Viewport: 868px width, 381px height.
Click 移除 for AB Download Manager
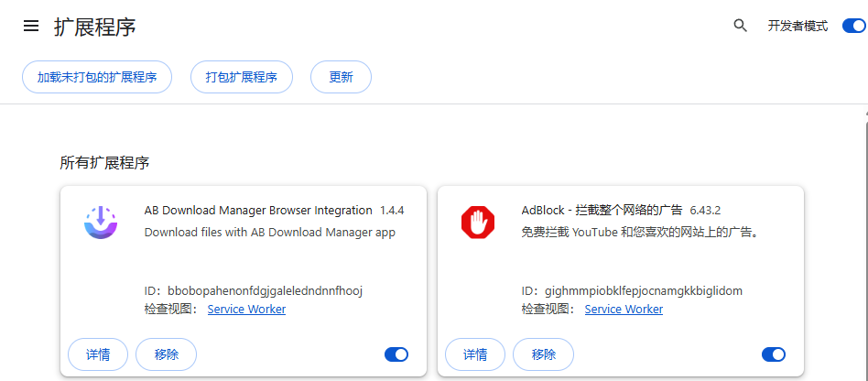(x=166, y=354)
